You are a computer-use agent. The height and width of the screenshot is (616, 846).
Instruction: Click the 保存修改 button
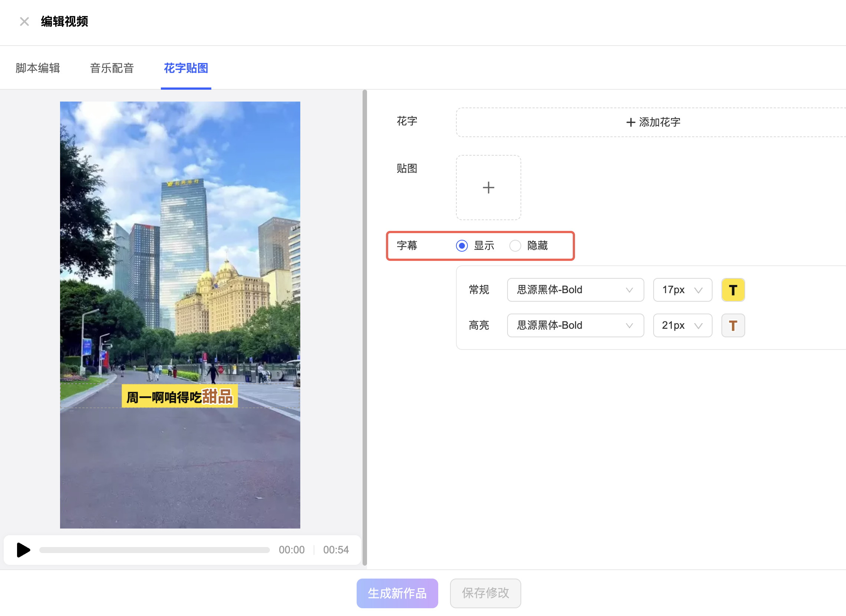[x=485, y=593]
